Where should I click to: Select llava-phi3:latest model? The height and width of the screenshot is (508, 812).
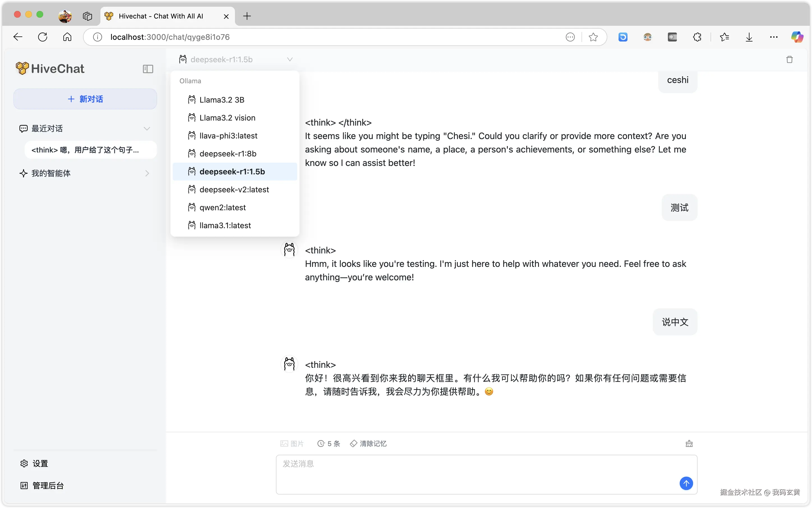click(x=228, y=136)
